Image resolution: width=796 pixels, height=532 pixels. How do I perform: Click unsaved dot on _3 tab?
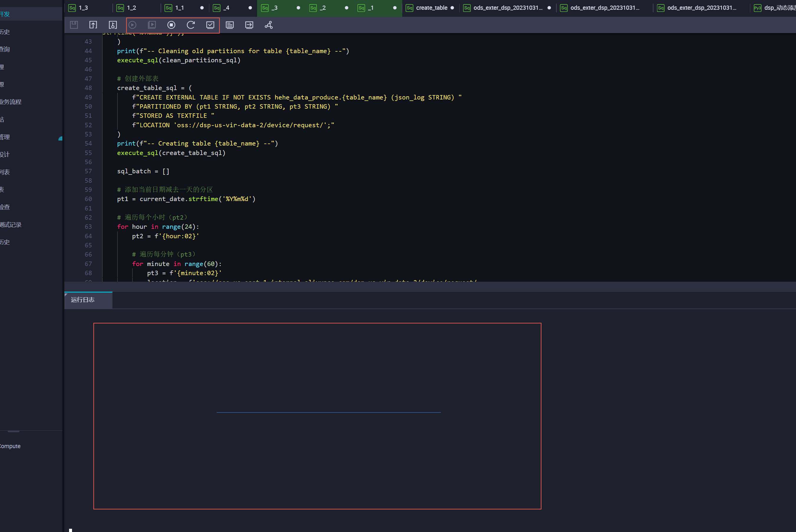[x=298, y=8]
